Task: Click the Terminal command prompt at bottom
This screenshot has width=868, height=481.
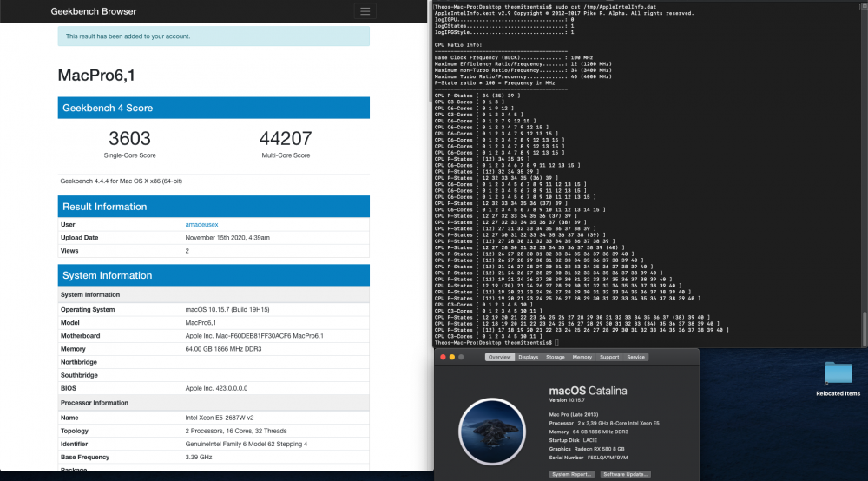Action: coord(496,343)
